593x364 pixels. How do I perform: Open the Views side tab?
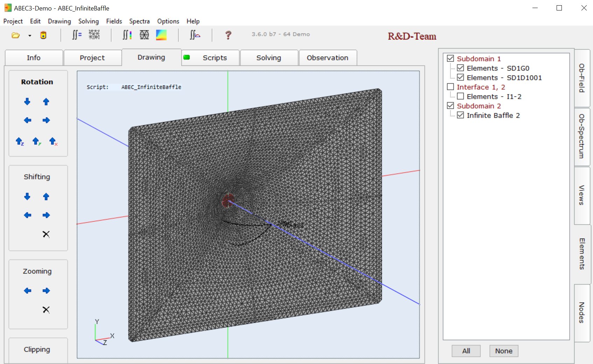point(582,195)
